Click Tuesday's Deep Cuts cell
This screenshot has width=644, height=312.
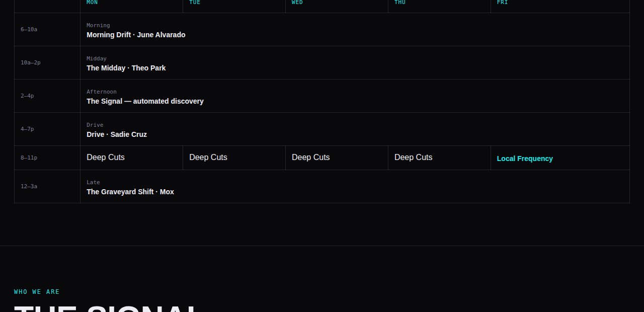(234, 158)
